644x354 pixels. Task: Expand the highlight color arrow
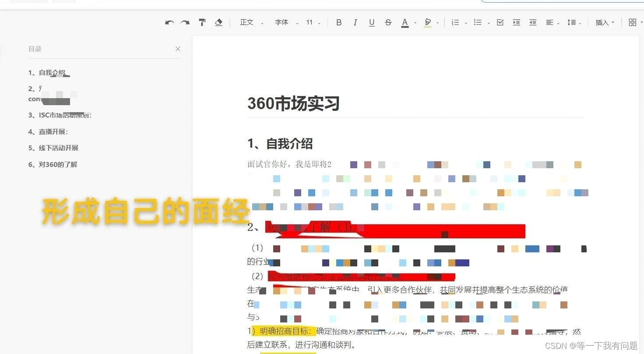click(438, 23)
